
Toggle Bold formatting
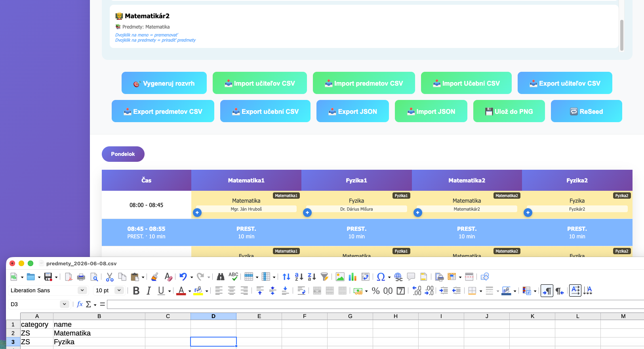[136, 291]
